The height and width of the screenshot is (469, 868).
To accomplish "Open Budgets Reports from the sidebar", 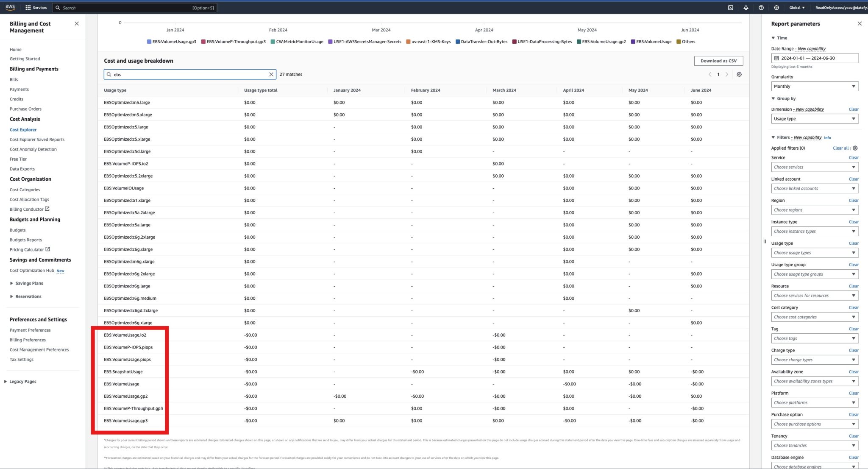I will (x=25, y=240).
